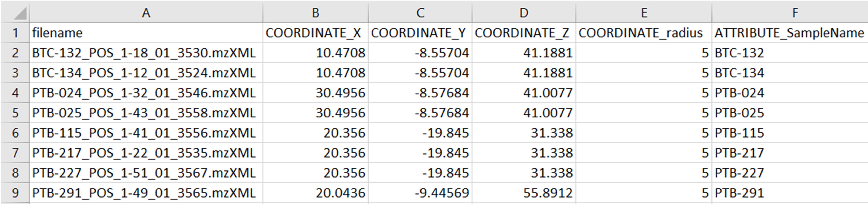The height and width of the screenshot is (204, 868).
Task: Click the ATTRIBUTE_SampleName header cell
Action: (x=789, y=33)
